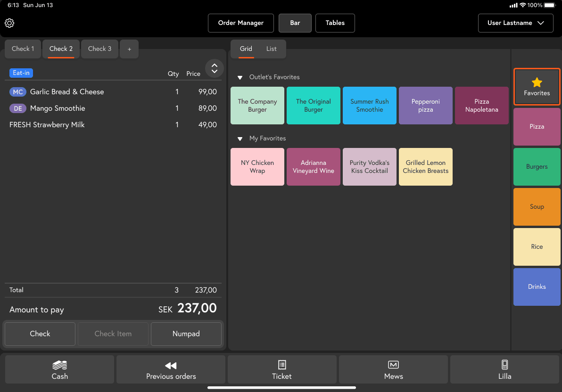Select the Favorites star category
562x392 pixels.
click(537, 87)
